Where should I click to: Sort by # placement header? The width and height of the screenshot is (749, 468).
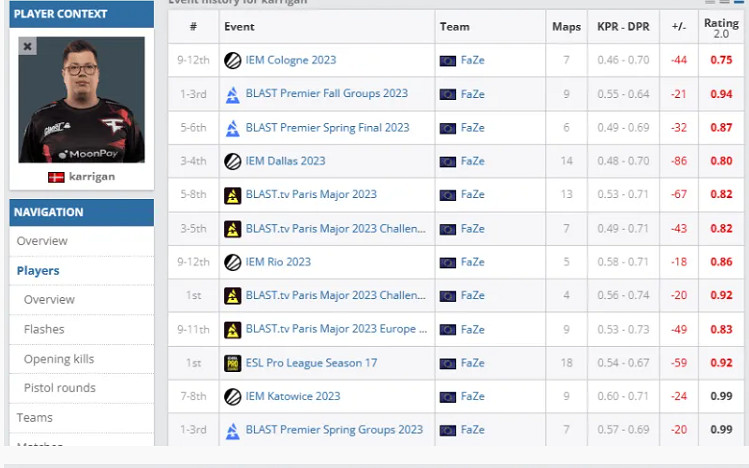pos(193,27)
